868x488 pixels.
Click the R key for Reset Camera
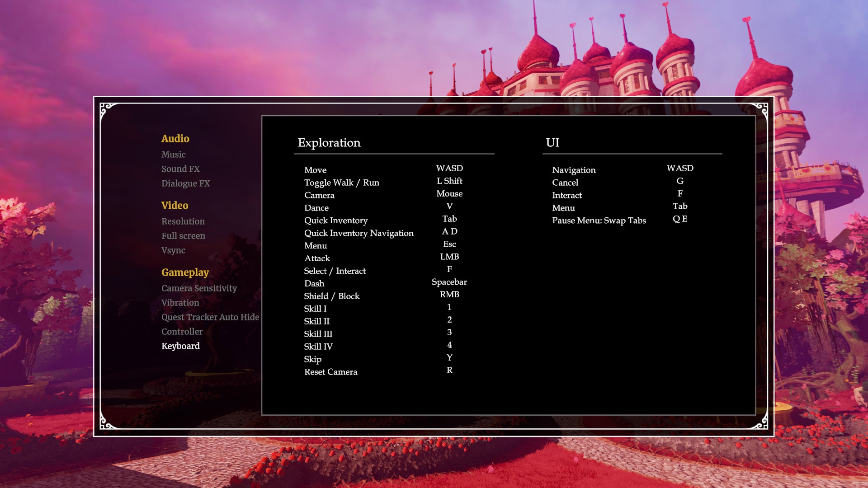(449, 371)
